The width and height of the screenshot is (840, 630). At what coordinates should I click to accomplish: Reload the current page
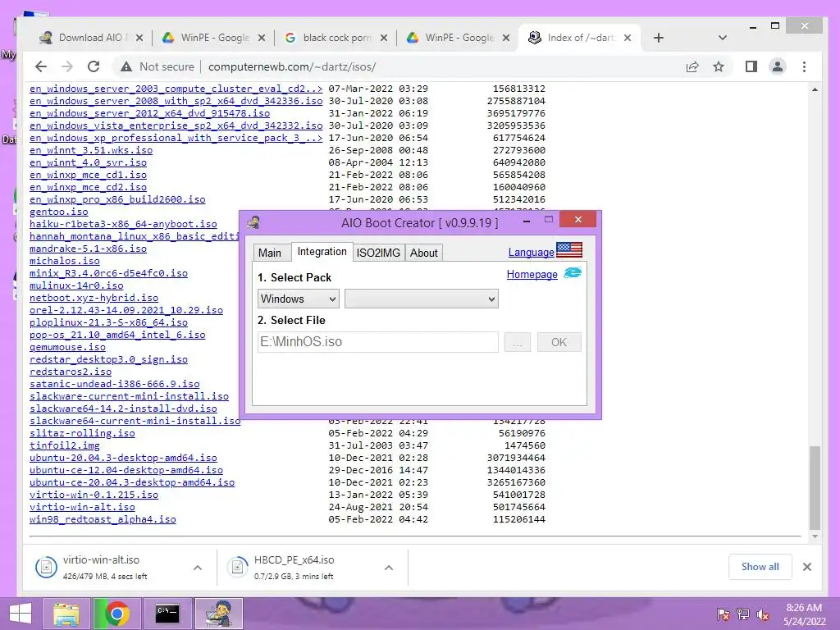click(94, 66)
